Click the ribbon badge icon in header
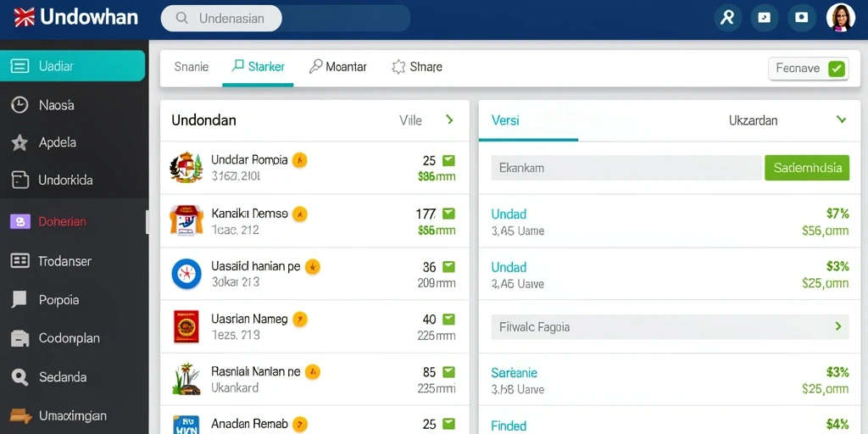Screen dimensions: 868x434 727,17
